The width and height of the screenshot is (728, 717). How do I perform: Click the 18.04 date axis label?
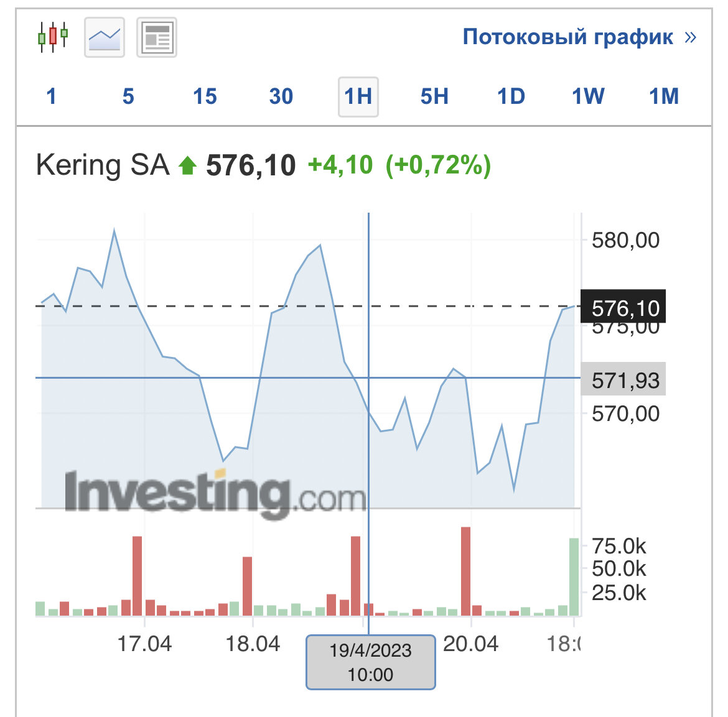pyautogui.click(x=253, y=644)
